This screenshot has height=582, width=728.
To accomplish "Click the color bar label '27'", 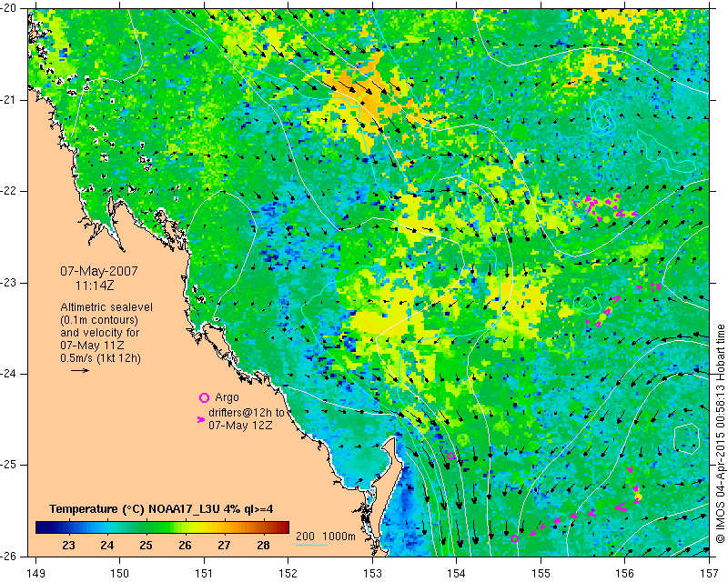I will click(x=224, y=546).
